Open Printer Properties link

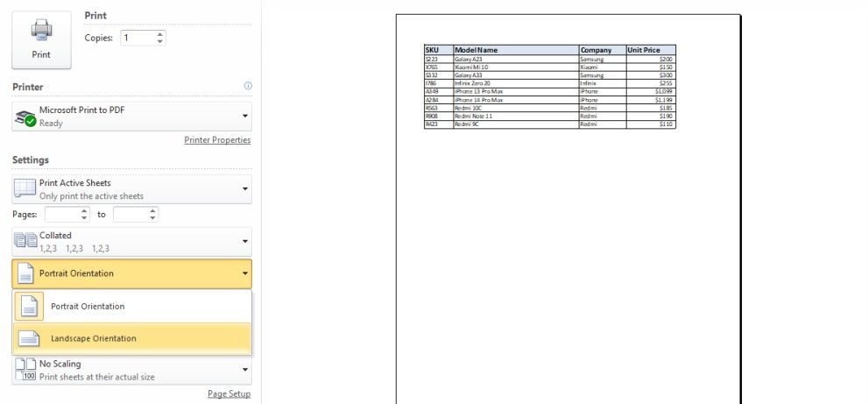[217, 140]
